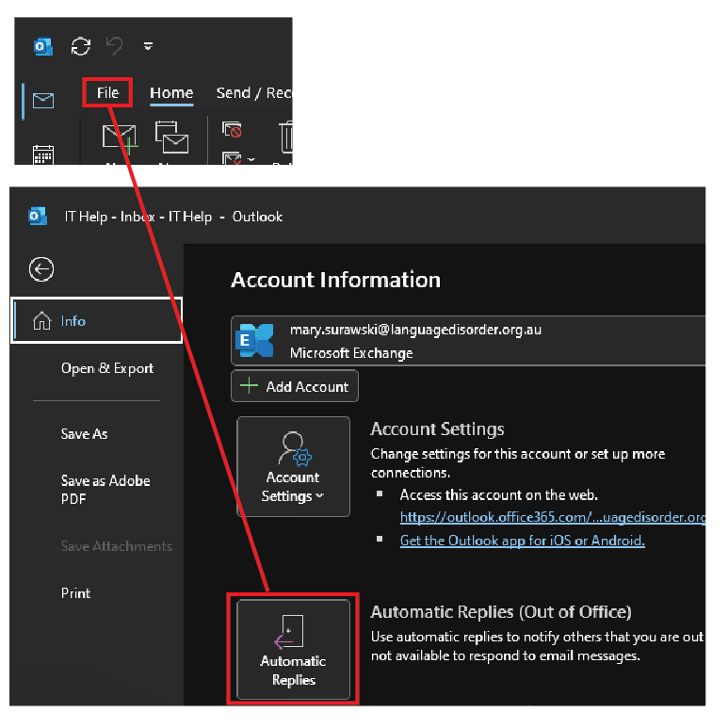
Task: Click the New Items icon
Action: coord(172,139)
